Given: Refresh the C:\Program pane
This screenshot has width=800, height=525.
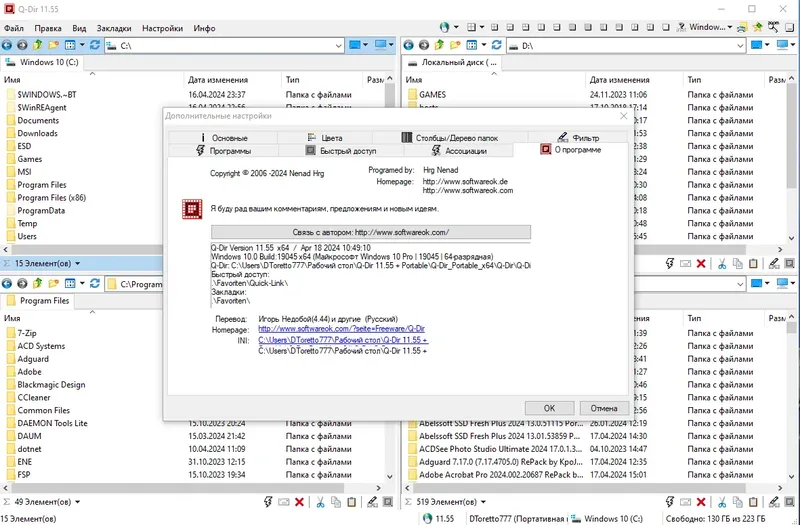Looking at the screenshot, I should coord(95,284).
